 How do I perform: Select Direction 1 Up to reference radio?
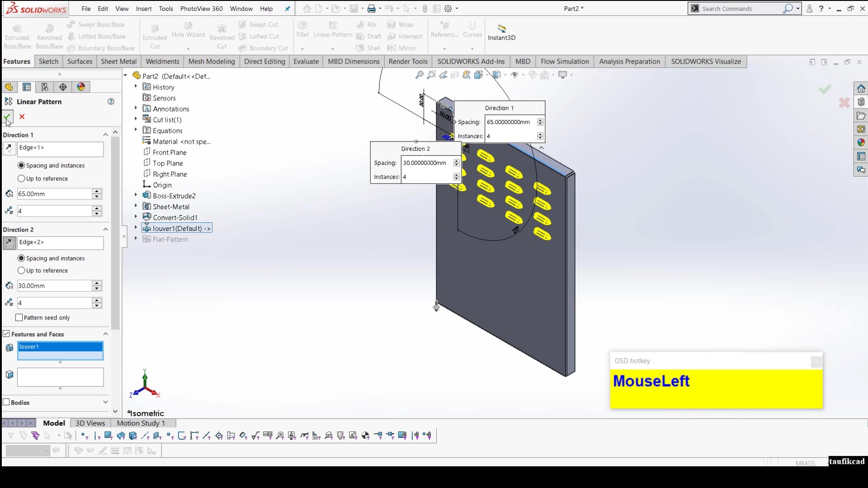[21, 178]
